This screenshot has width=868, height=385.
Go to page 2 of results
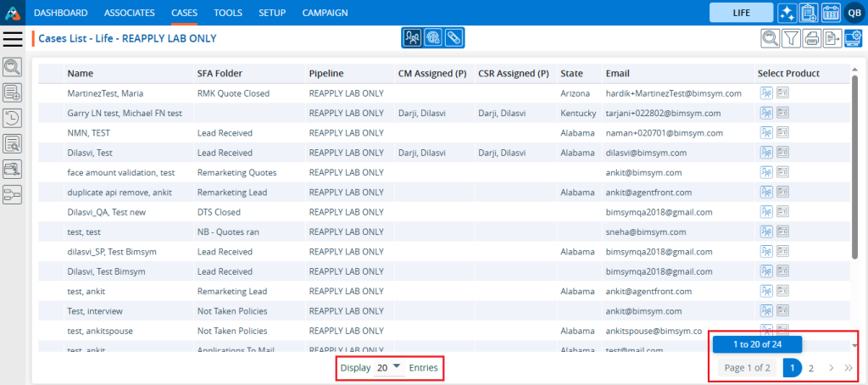tap(811, 368)
